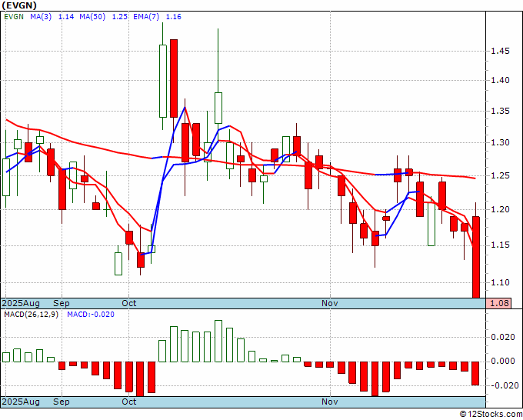
Task: Click the 0.000 MACD axis label
Action: tap(503, 362)
